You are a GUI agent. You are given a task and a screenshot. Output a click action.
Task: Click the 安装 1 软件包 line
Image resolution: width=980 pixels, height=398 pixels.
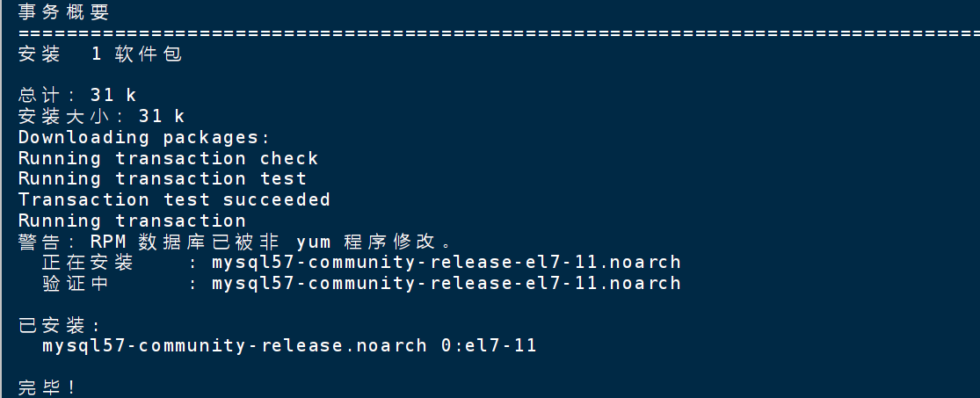[100, 54]
